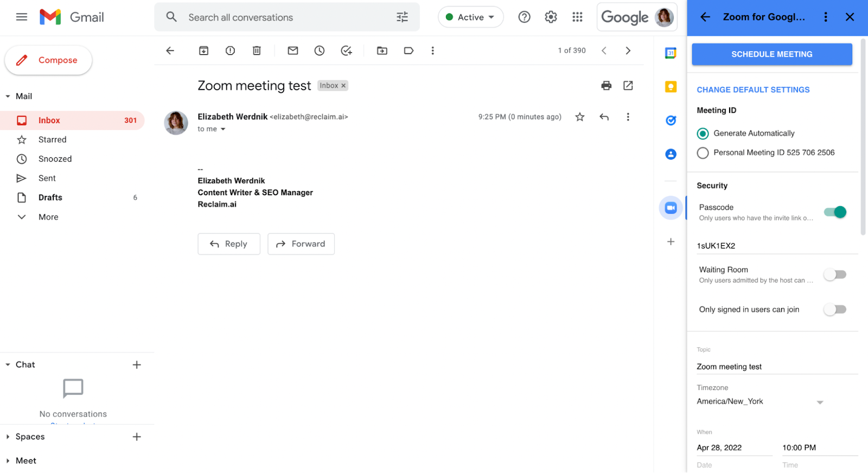Archive this email

(x=203, y=50)
